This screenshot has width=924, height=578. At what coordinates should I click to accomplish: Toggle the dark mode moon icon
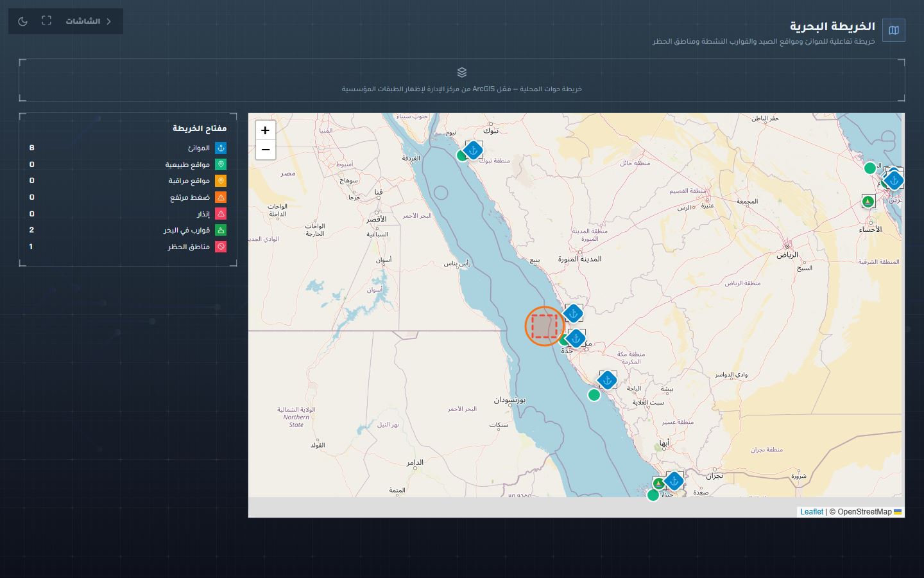point(23,21)
